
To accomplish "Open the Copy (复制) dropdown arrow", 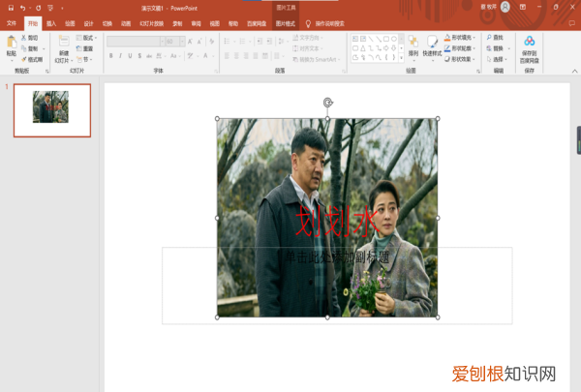I will click(44, 48).
